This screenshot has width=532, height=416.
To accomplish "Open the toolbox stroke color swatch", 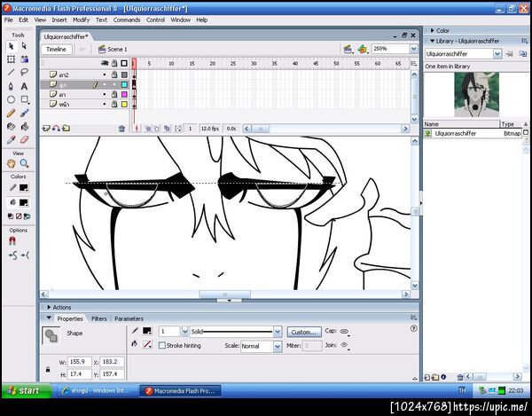I will [23, 188].
